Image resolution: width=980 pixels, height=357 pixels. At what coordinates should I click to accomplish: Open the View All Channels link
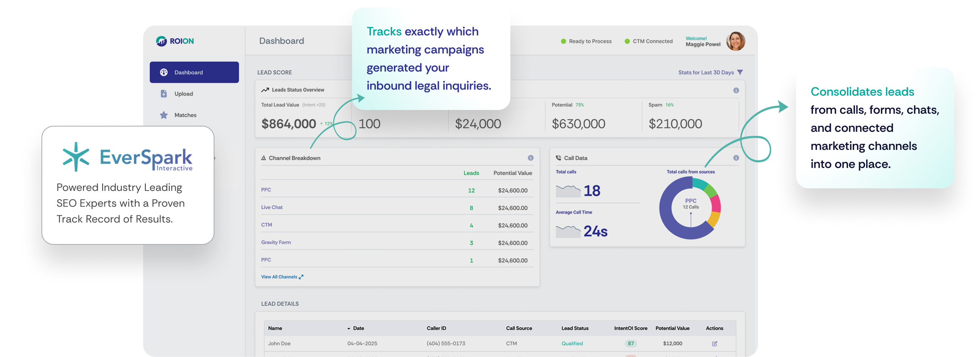(282, 277)
